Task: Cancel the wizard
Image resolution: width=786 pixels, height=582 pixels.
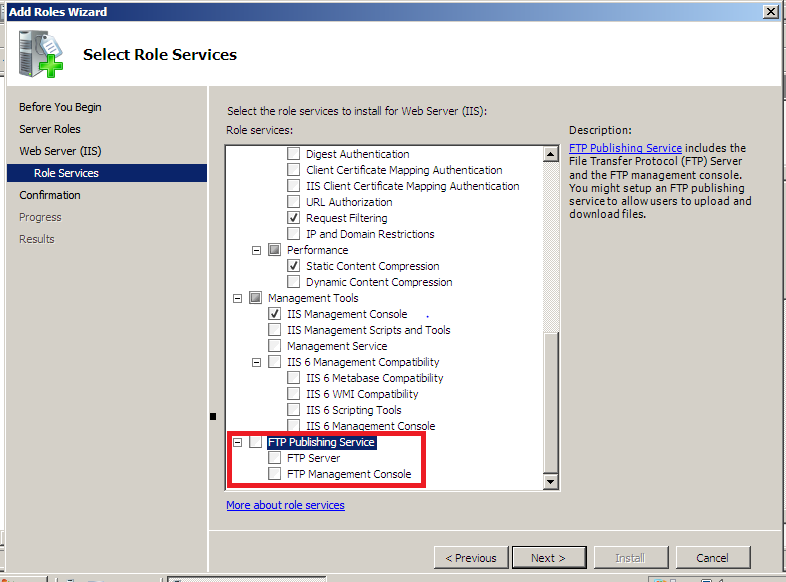Action: [713, 557]
